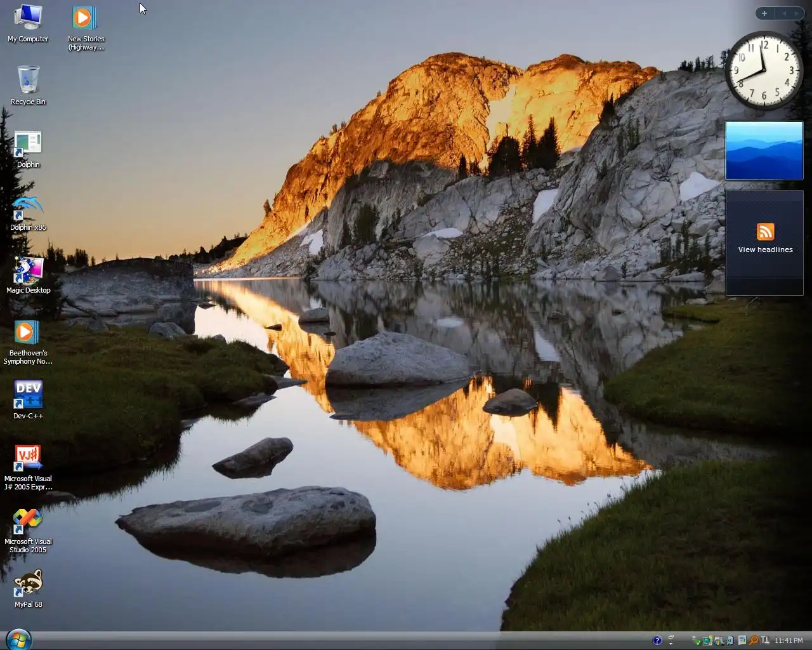This screenshot has height=650, width=812.
Task: Select the Dolphin shortcut icon
Action: [x=28, y=149]
